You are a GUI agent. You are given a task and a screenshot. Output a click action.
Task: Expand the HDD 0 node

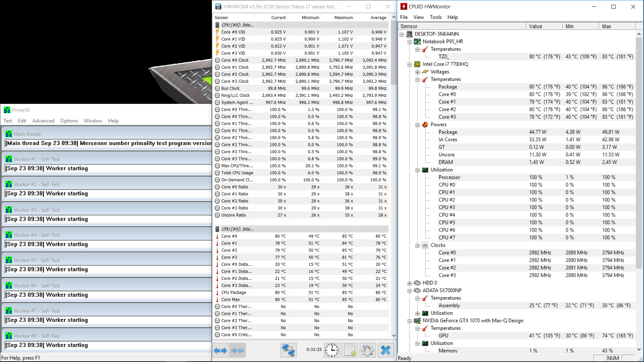410,283
